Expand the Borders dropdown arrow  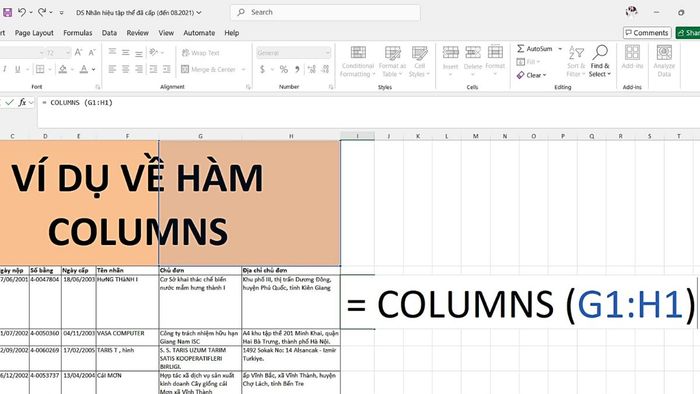[50, 69]
